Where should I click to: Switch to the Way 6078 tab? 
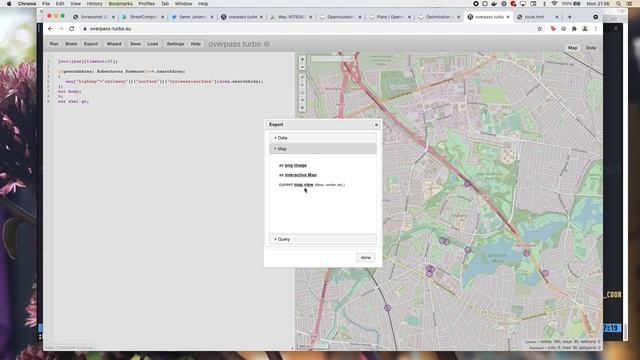point(291,17)
